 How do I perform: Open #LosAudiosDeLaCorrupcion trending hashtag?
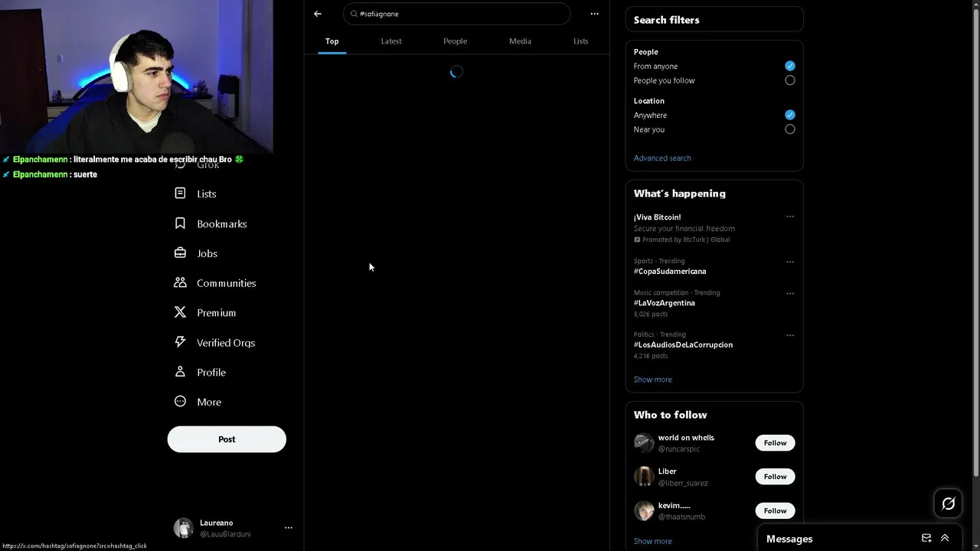(x=683, y=345)
